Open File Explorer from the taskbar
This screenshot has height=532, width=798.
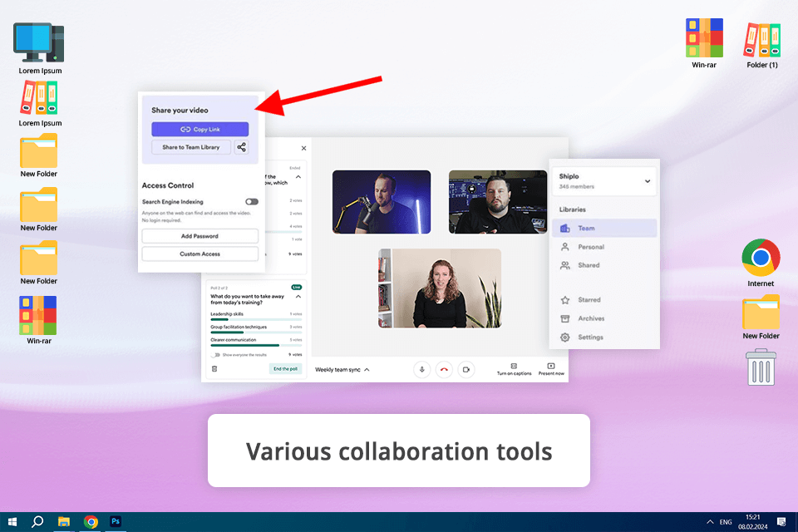coord(64,522)
